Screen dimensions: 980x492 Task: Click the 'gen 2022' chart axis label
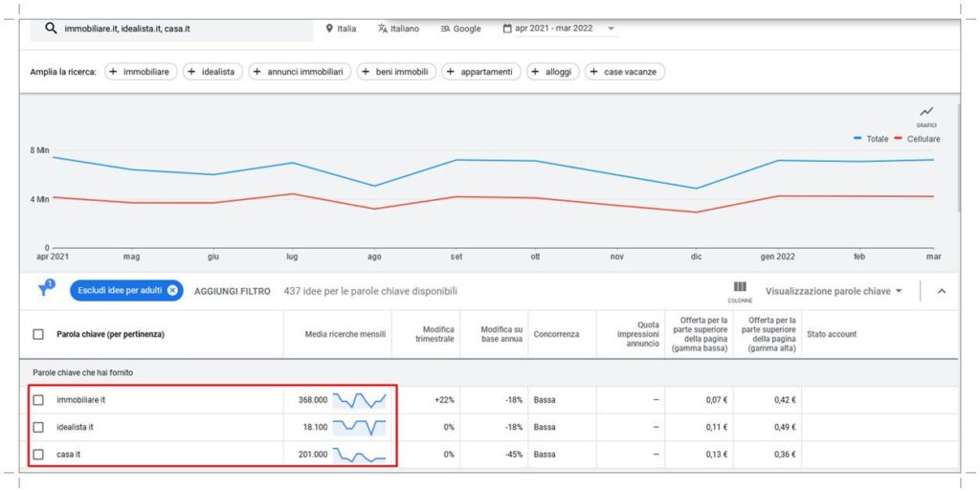point(777,257)
